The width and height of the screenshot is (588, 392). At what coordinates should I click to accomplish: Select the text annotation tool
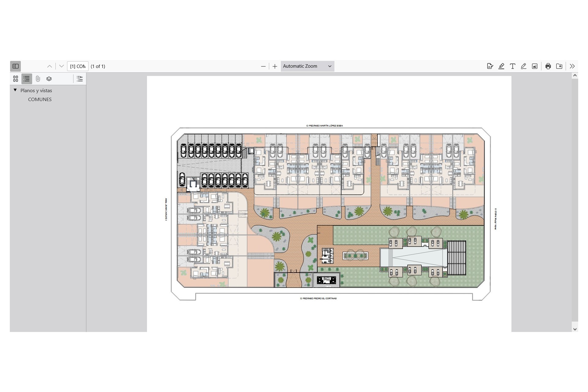(x=512, y=66)
